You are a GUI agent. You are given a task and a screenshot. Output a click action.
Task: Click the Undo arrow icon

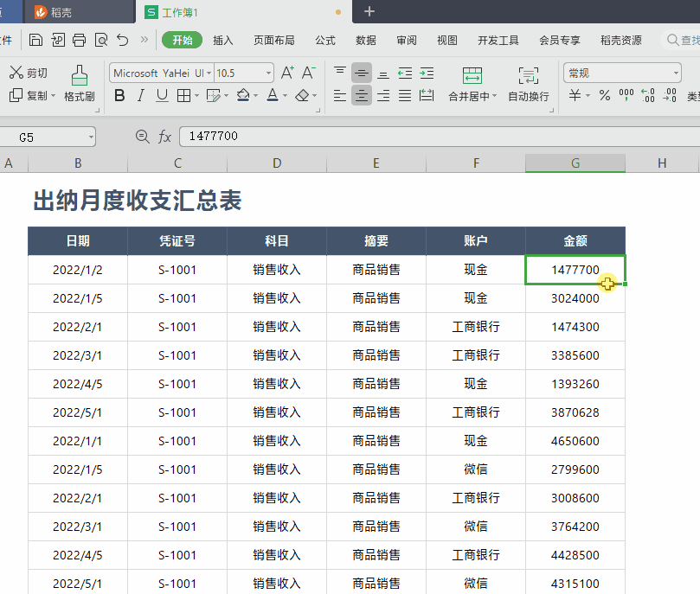pos(122,40)
